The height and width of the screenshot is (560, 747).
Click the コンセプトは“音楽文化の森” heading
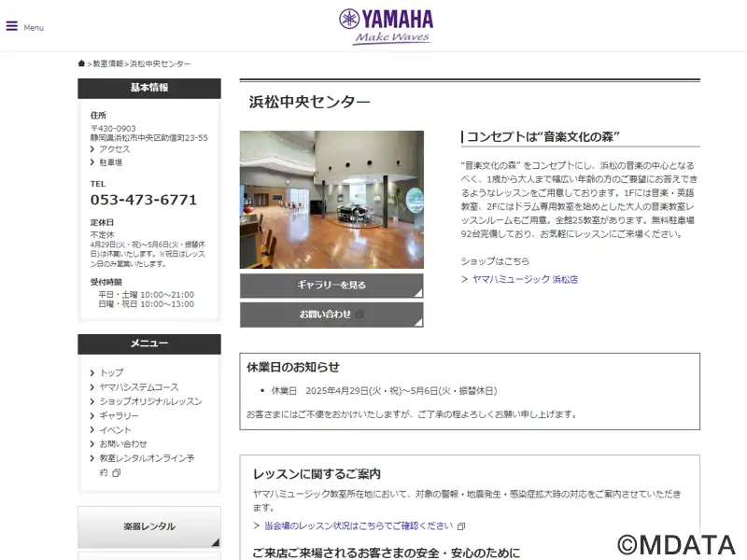(x=543, y=137)
